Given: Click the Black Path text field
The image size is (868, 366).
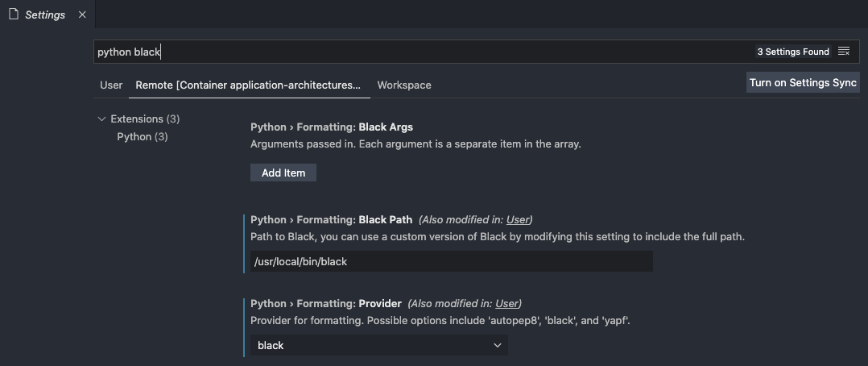Looking at the screenshot, I should [x=451, y=261].
